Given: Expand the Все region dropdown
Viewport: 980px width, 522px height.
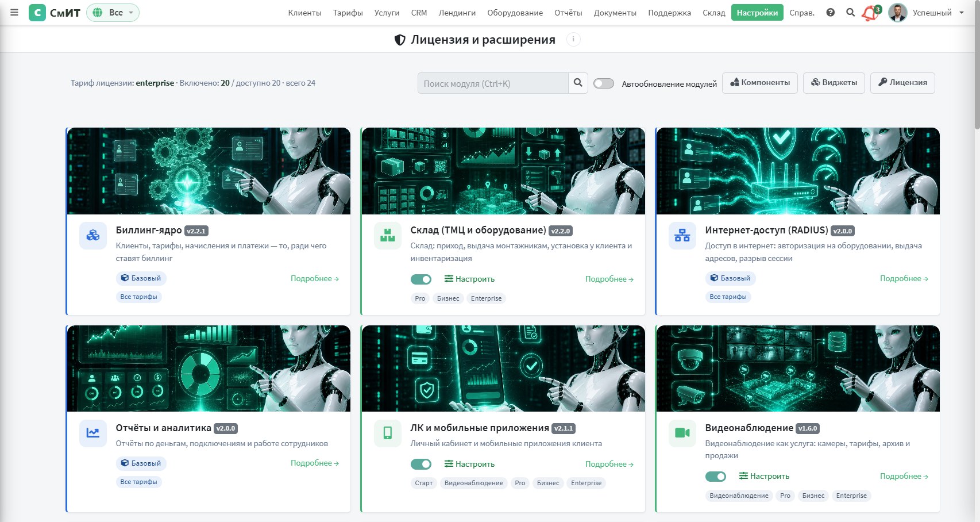Looking at the screenshot, I should [113, 13].
